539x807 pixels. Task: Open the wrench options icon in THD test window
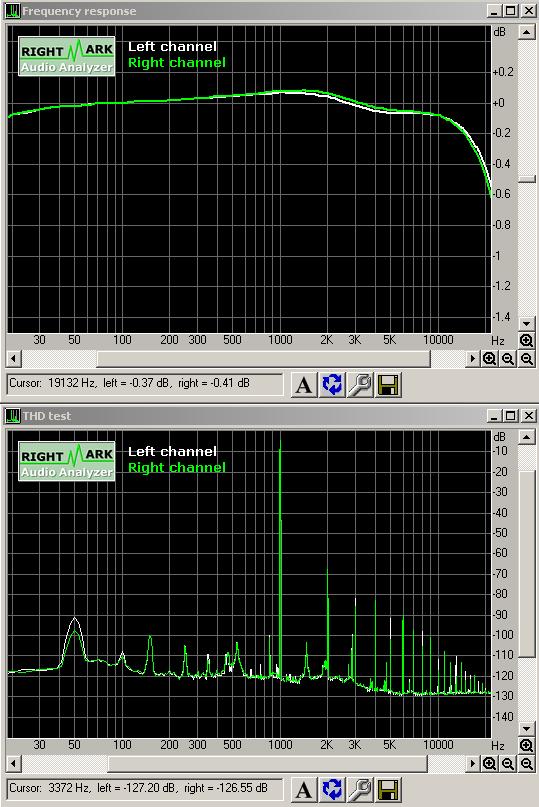360,789
